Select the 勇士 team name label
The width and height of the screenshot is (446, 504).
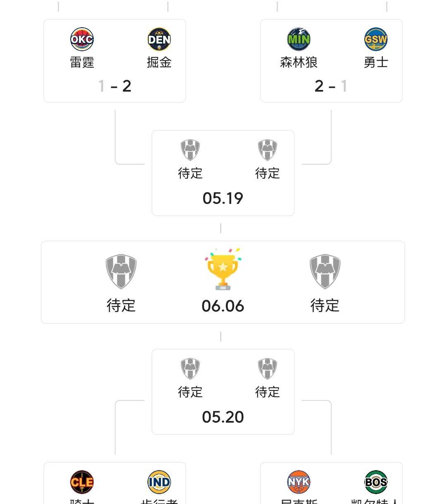(376, 62)
